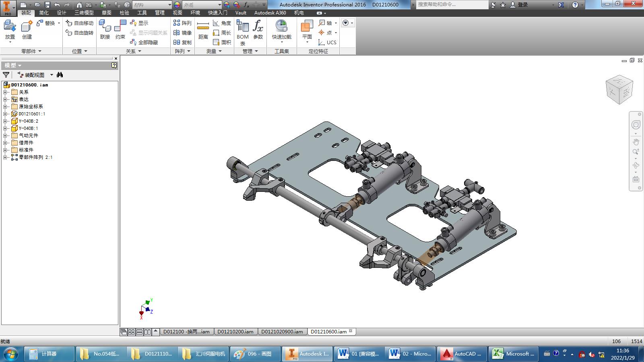The image size is (644, 362).
Task: Select the 周长 perimeter measure tool
Action: (222, 33)
